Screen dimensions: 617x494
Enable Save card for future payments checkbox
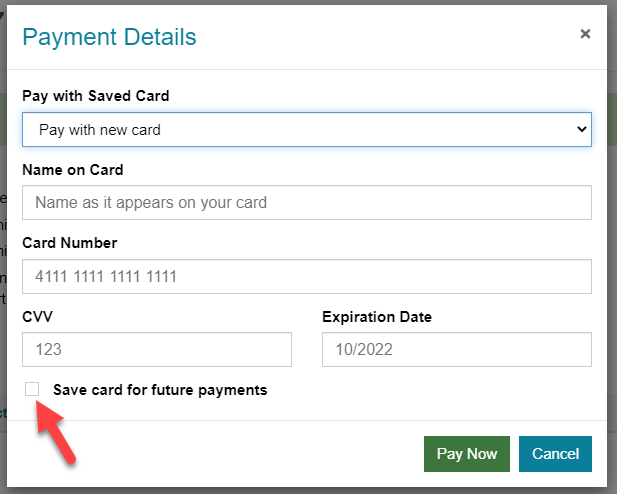pos(32,389)
